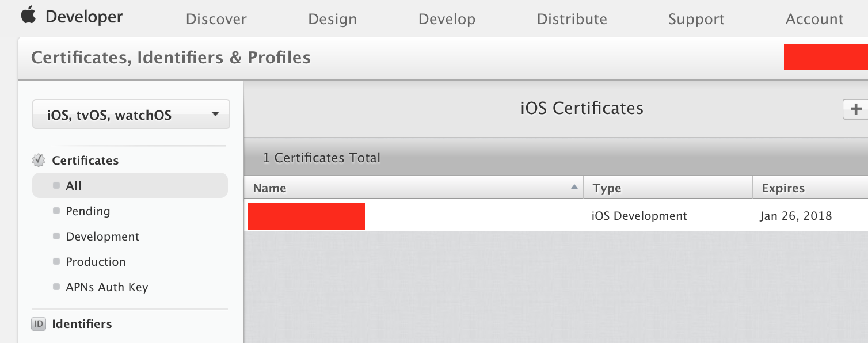This screenshot has height=343, width=868.
Task: Click the Name column sort arrow
Action: click(574, 187)
